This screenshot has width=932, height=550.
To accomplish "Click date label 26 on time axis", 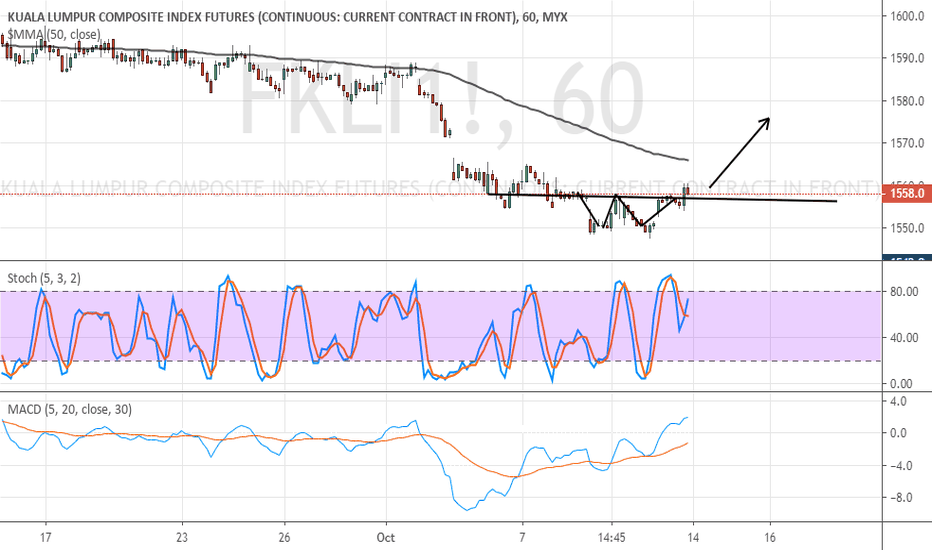I will pyautogui.click(x=284, y=538).
